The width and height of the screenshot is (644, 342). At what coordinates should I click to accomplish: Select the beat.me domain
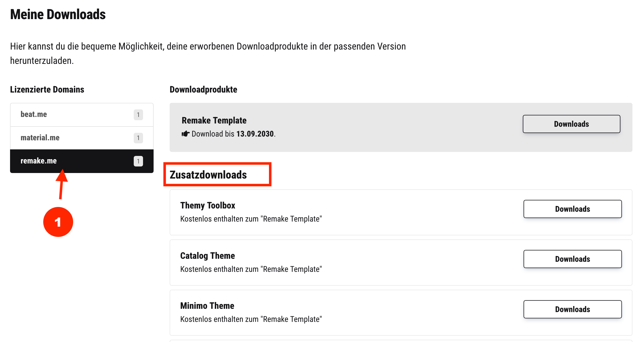click(x=82, y=115)
